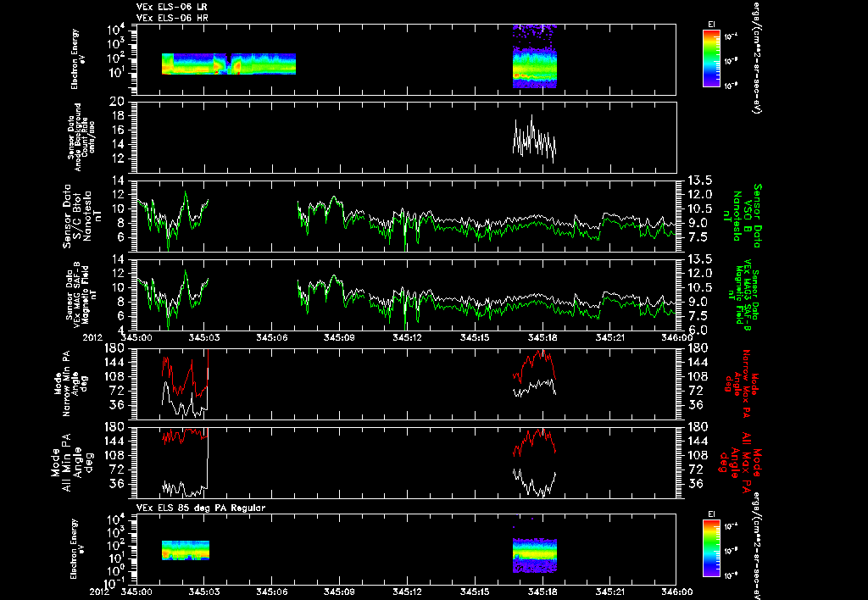Viewport: 868px width, 600px height.
Task: Click the "VEx ELS-06 LR" title text
Action: click(171, 7)
